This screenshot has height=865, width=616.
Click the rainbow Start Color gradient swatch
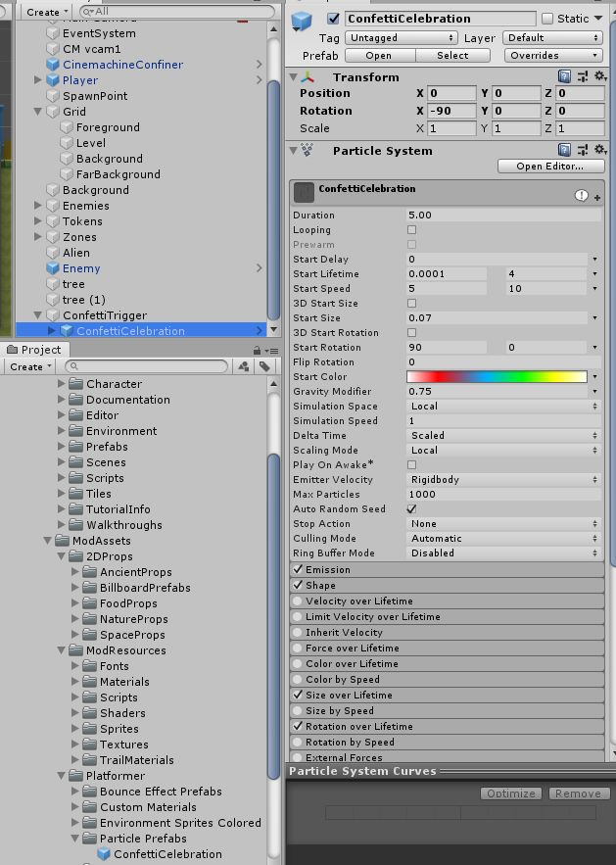click(x=496, y=376)
